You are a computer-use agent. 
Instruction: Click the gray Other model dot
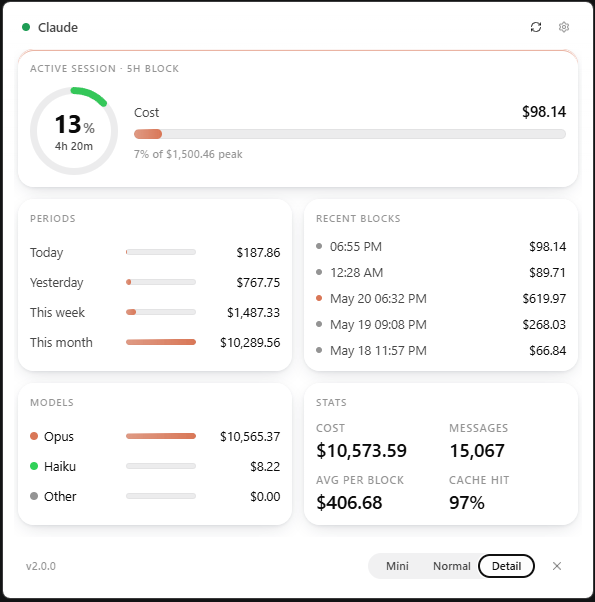tap(34, 496)
